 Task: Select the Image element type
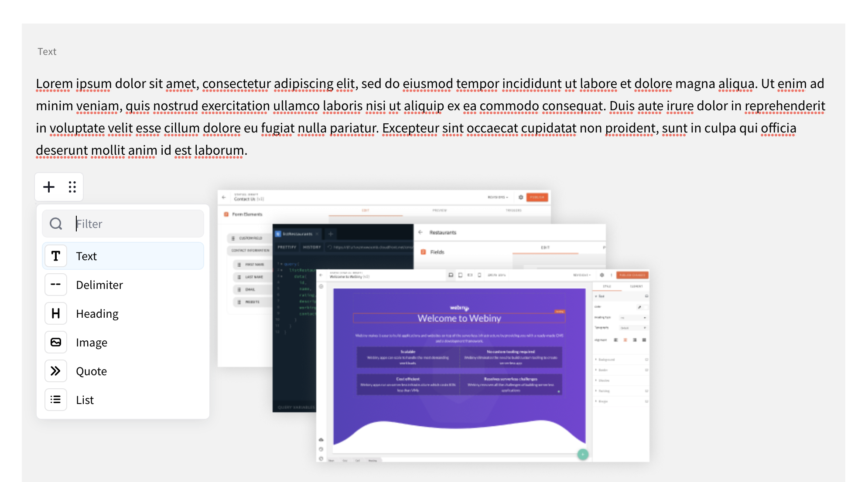[x=92, y=343]
